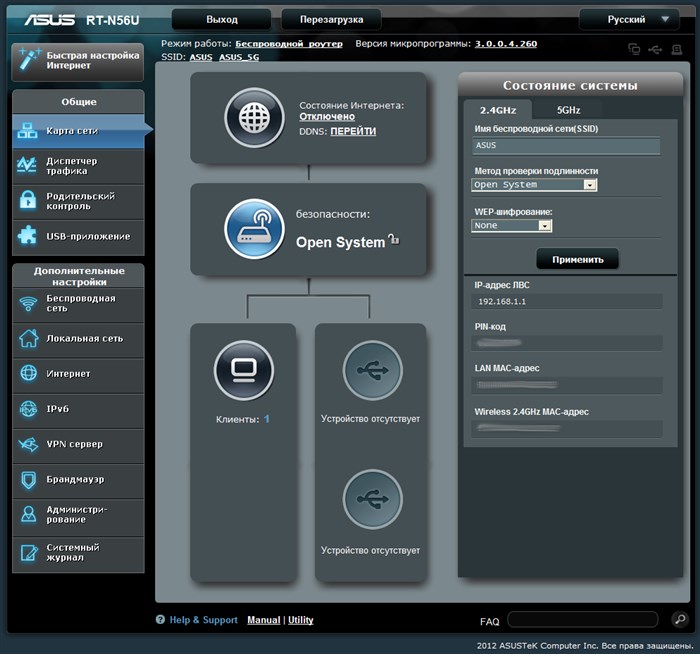Click the printer status icon in header
The image size is (700, 654).
coord(677,49)
